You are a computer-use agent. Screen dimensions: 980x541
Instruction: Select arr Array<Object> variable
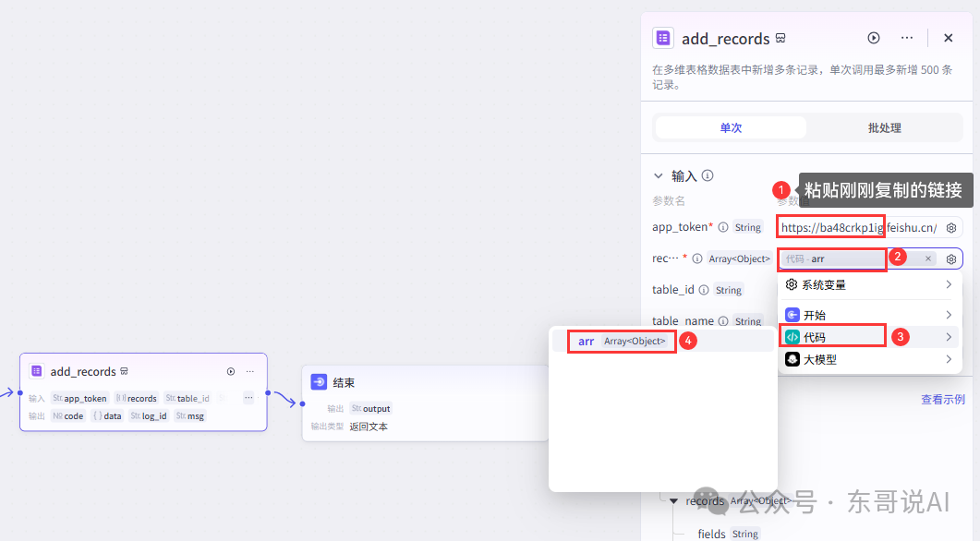(662, 341)
